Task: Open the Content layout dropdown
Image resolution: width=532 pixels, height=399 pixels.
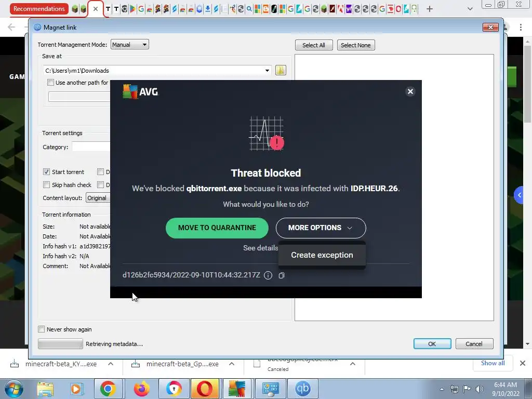Action: (x=98, y=198)
